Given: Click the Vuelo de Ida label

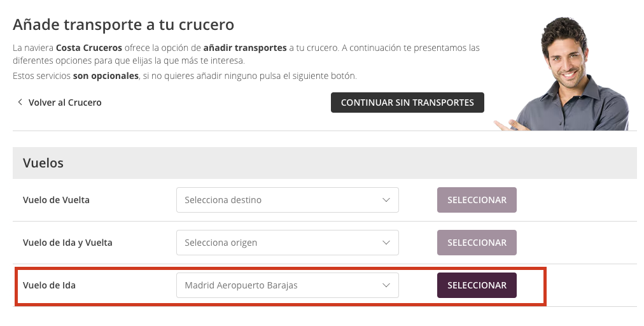Looking at the screenshot, I should [49, 285].
